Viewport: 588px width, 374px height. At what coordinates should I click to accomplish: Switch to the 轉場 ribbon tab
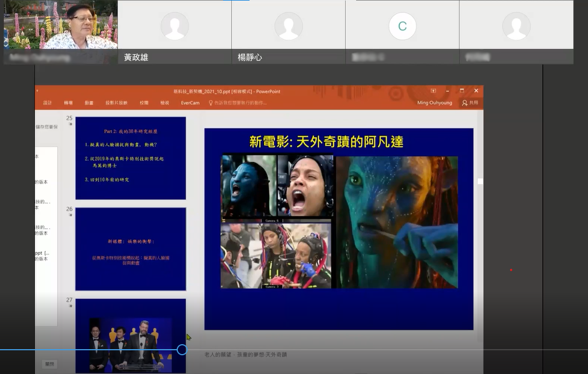point(68,103)
